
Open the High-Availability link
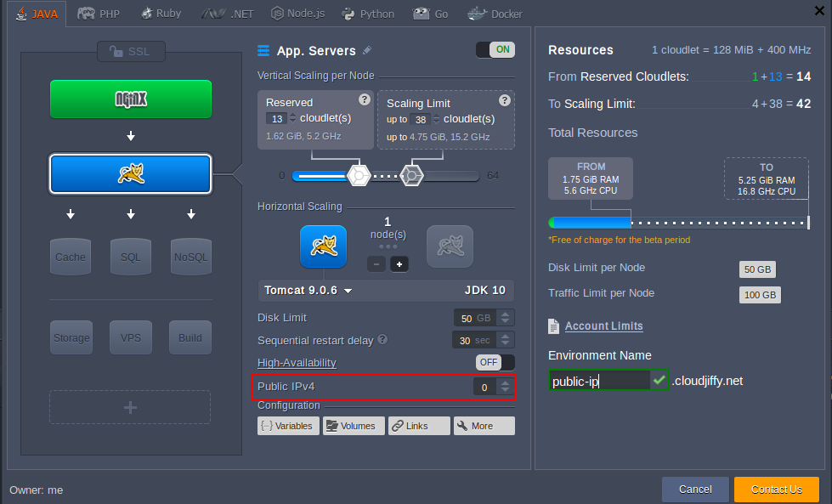coord(297,363)
